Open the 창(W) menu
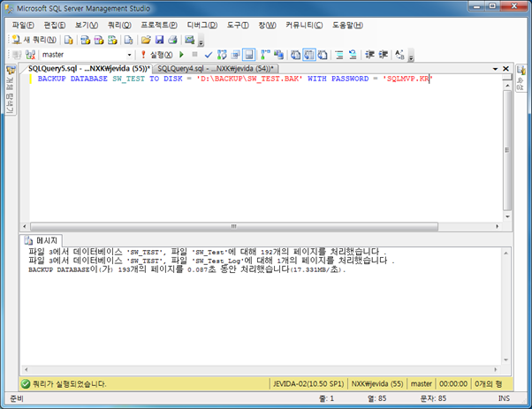Viewport: 532px width, 409px height. [x=268, y=25]
